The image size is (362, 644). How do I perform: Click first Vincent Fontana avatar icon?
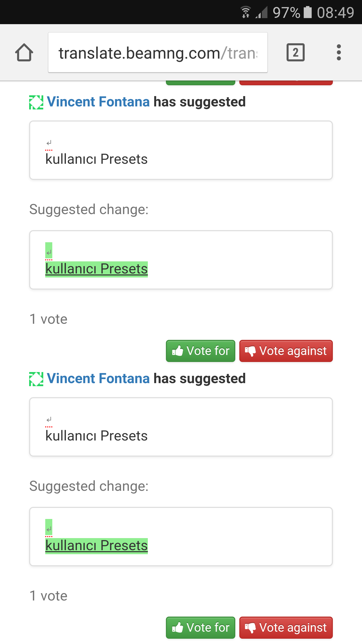[x=36, y=102]
